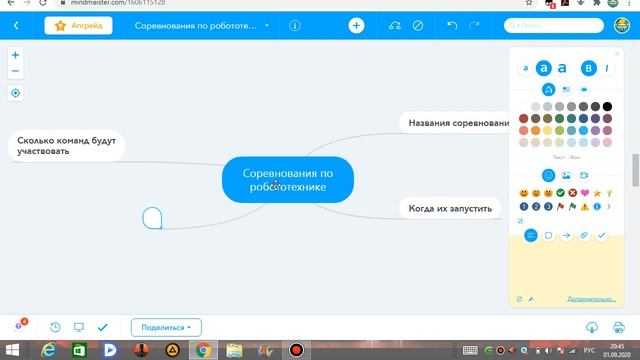Switch to the middle color tab
The width and height of the screenshot is (640, 360).
point(566,89)
